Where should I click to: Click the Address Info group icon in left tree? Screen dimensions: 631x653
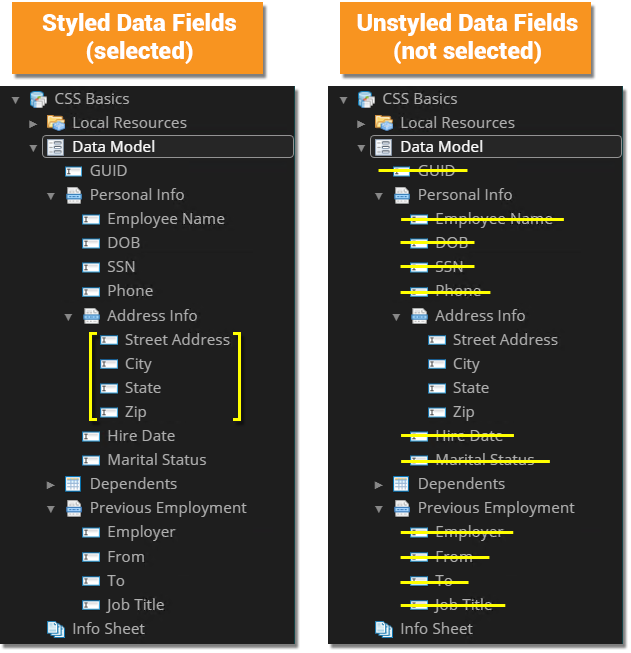click(91, 316)
